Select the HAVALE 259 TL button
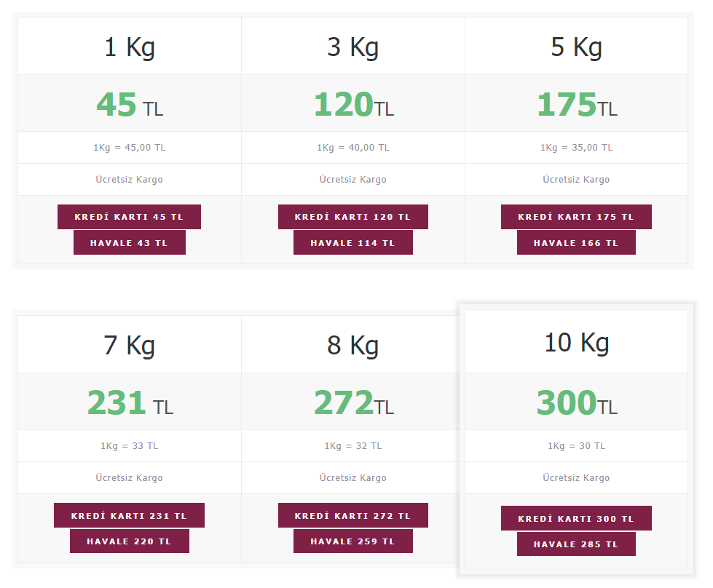 [x=353, y=541]
